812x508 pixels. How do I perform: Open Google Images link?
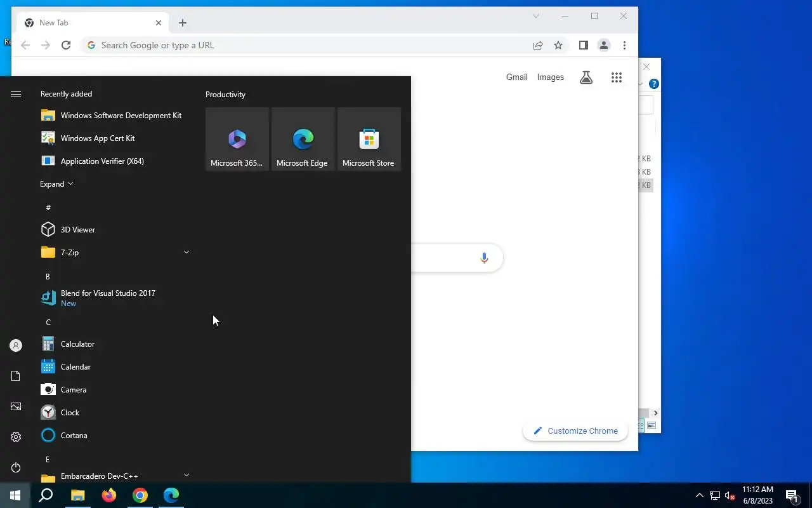551,77
